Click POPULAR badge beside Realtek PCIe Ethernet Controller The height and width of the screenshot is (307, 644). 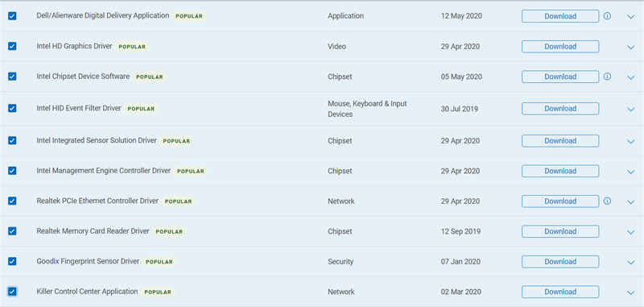[178, 201]
